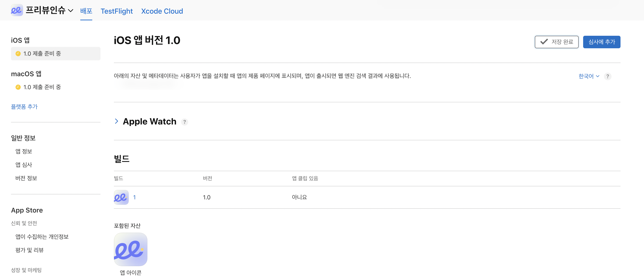Open the Xcode Cloud tab

(162, 11)
